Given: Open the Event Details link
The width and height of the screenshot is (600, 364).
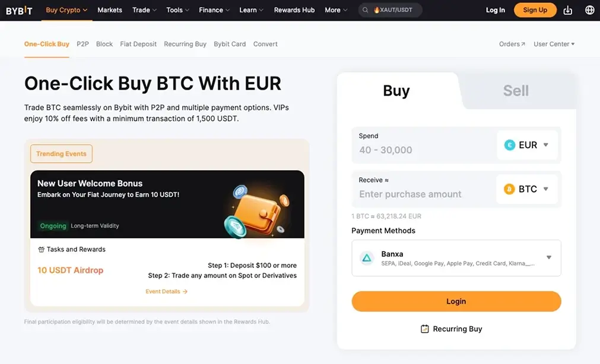Looking at the screenshot, I should coord(167,291).
